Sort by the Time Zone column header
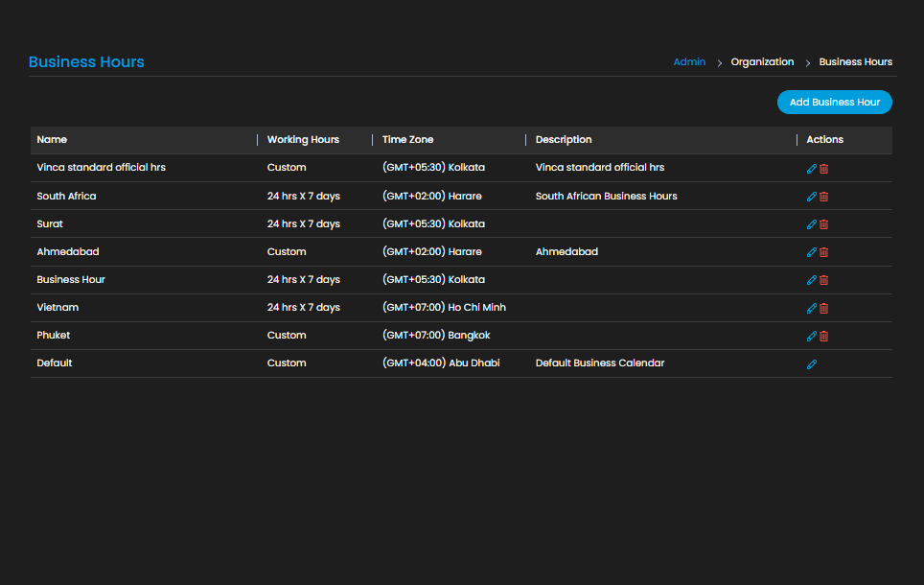 click(407, 140)
